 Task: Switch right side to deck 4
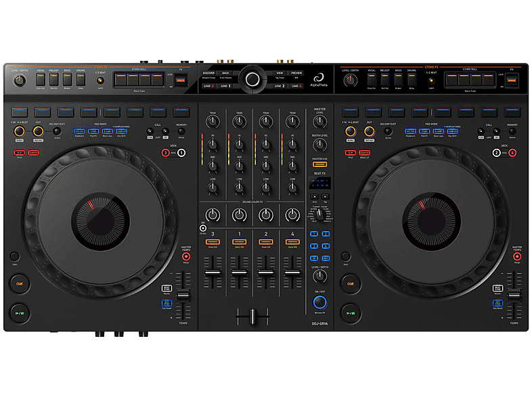[x=512, y=153]
